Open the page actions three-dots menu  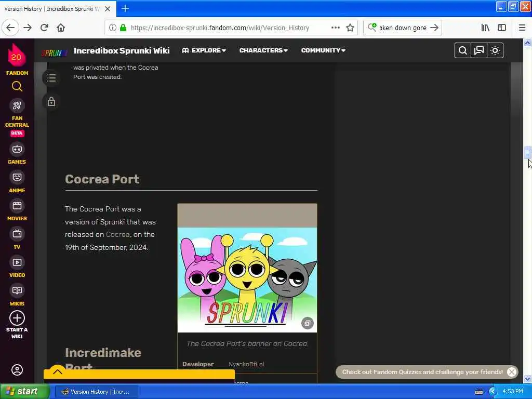click(335, 28)
